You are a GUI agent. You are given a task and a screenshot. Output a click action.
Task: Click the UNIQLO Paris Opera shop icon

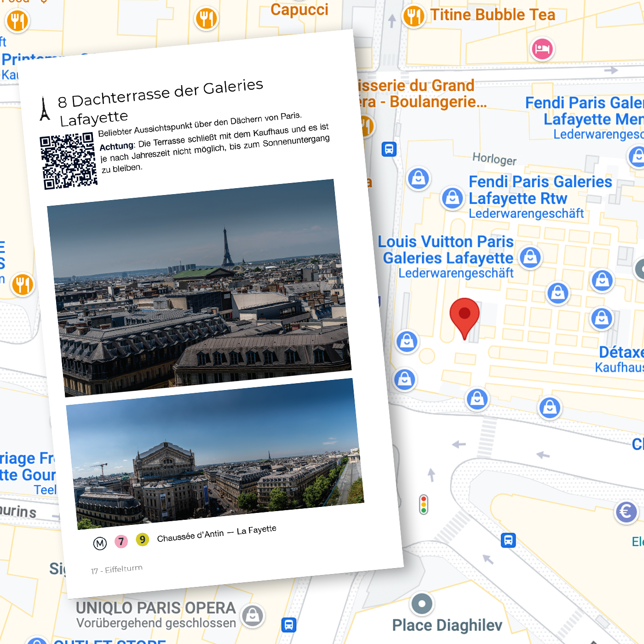click(x=253, y=615)
